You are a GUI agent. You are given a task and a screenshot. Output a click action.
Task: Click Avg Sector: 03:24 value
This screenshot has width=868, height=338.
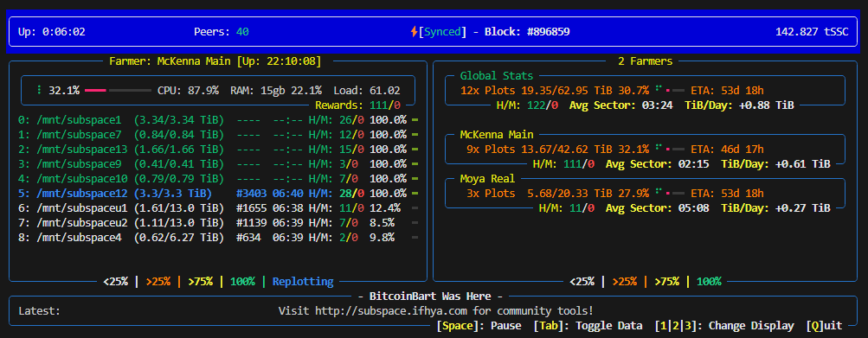point(620,105)
